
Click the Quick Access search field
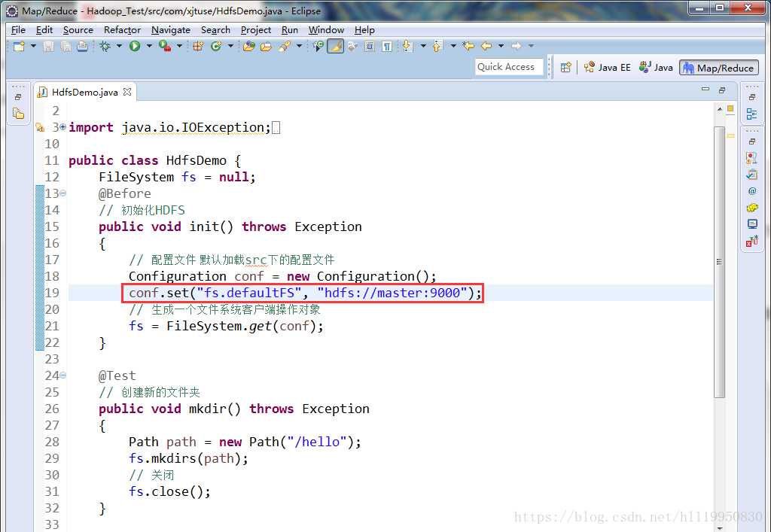pyautogui.click(x=508, y=67)
